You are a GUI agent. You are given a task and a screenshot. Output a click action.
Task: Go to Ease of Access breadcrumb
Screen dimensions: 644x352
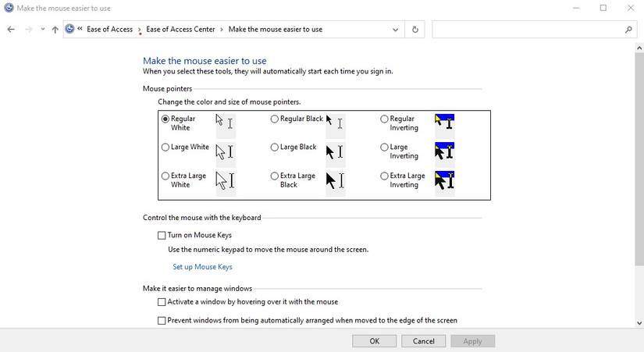(109, 30)
